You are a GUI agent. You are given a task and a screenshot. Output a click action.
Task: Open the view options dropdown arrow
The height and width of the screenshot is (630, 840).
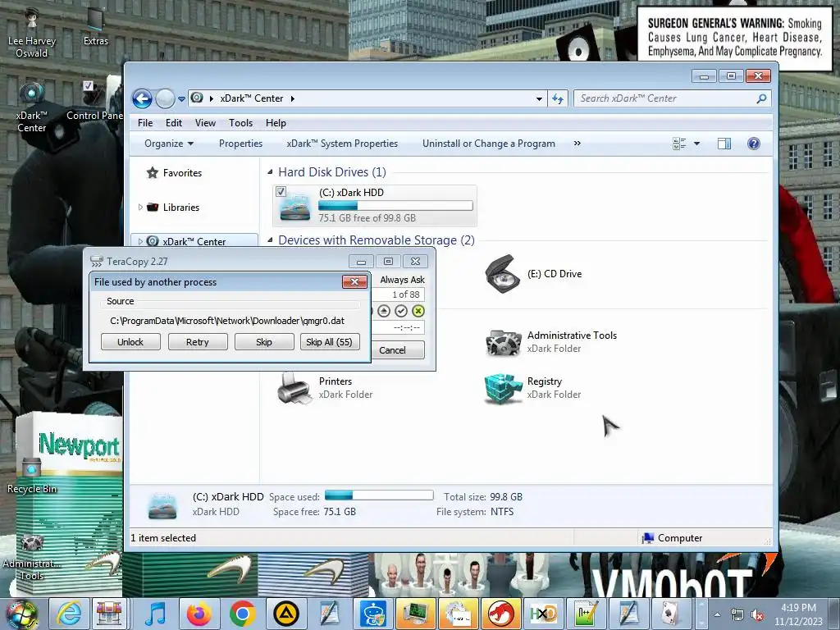(696, 144)
